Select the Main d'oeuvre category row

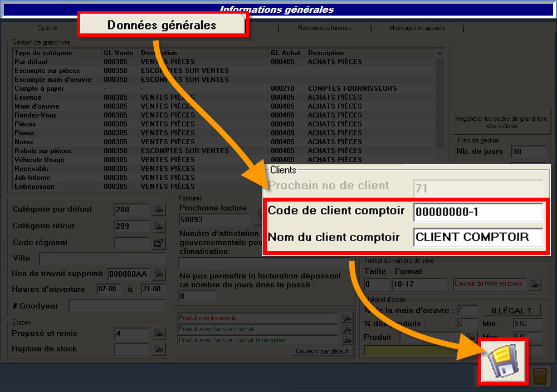[224, 106]
